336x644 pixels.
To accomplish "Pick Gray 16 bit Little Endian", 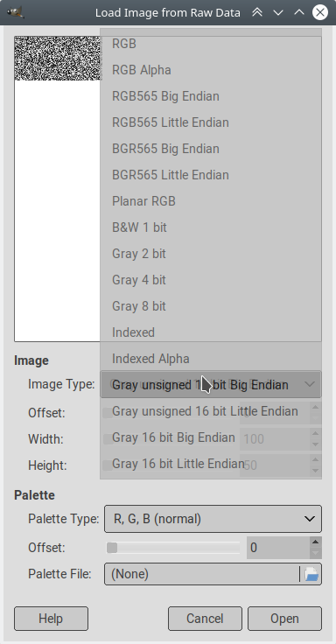I will click(x=210, y=464).
